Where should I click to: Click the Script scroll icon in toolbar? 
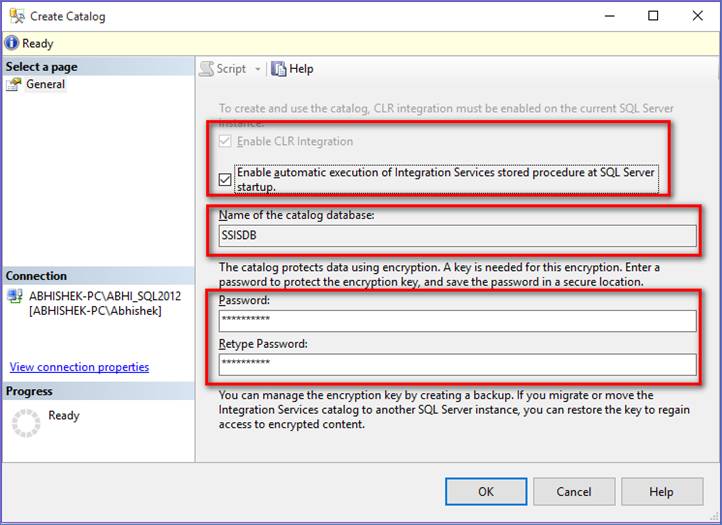(x=207, y=69)
